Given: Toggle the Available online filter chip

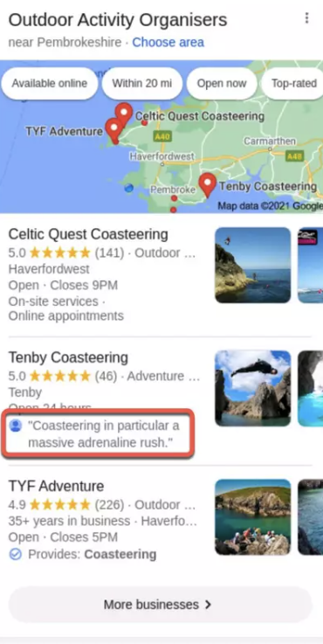Looking at the screenshot, I should point(49,83).
